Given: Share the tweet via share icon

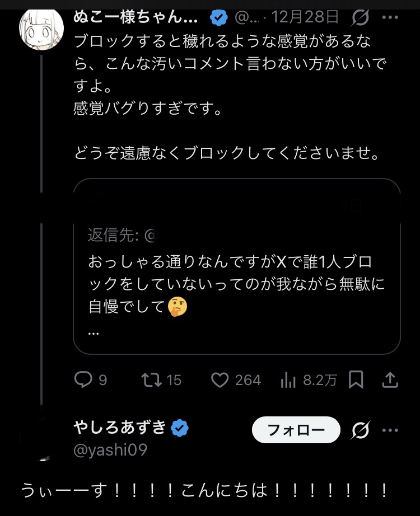Looking at the screenshot, I should click(390, 381).
